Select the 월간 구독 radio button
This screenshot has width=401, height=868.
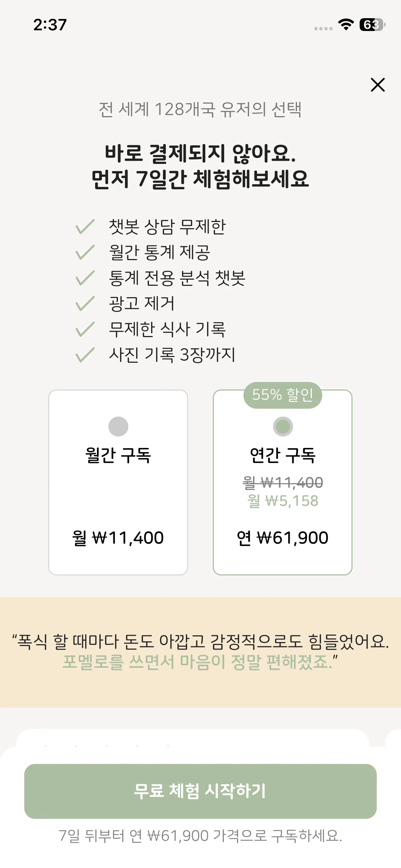click(x=118, y=426)
